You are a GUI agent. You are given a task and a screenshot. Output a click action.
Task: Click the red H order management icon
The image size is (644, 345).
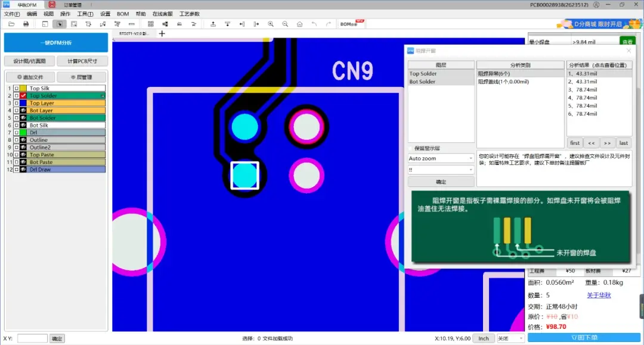[52, 5]
